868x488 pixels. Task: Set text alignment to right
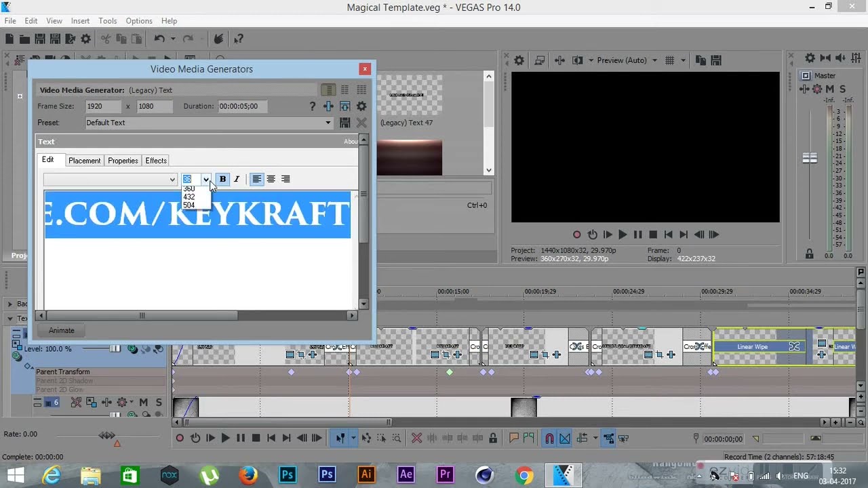point(285,179)
